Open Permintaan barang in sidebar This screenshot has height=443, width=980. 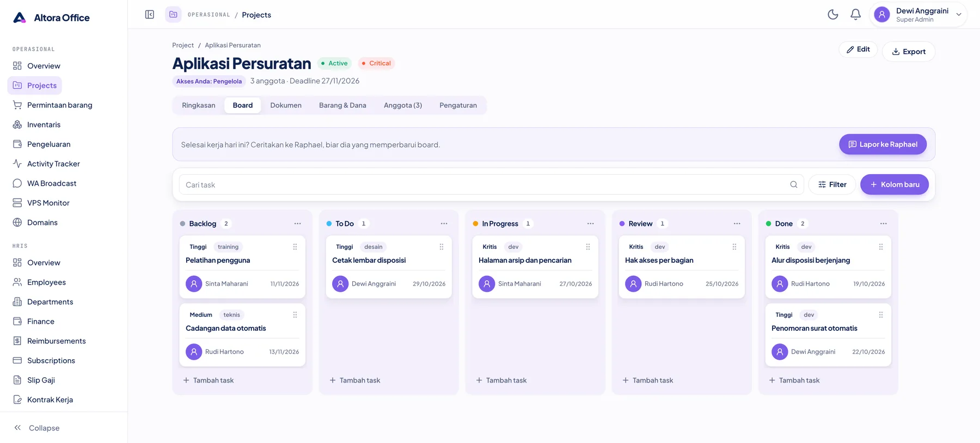point(59,105)
